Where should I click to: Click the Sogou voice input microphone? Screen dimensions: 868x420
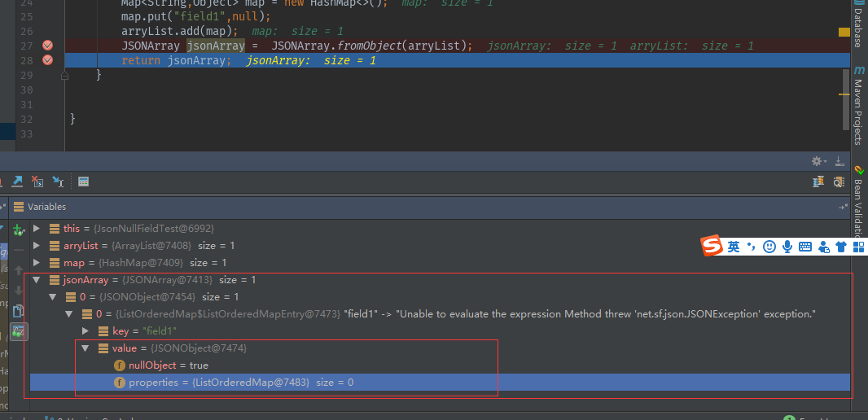pyautogui.click(x=787, y=247)
